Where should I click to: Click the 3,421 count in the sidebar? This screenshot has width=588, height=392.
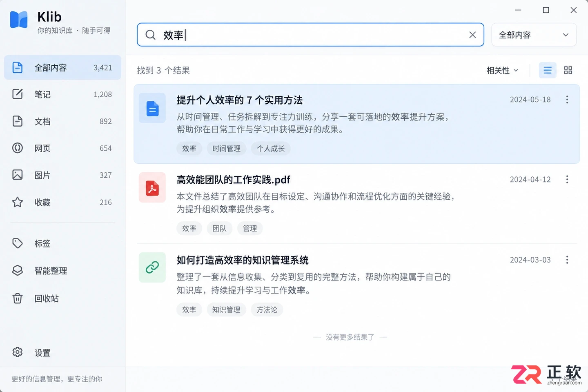click(x=102, y=67)
